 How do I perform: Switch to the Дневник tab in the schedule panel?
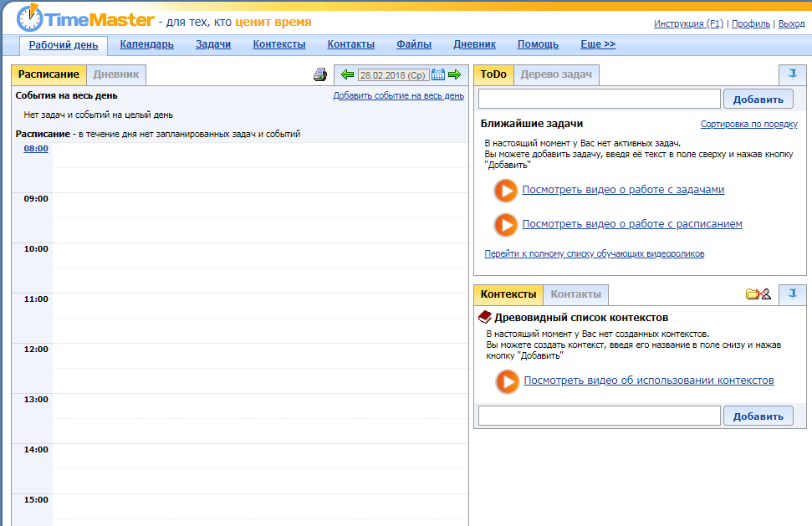116,74
